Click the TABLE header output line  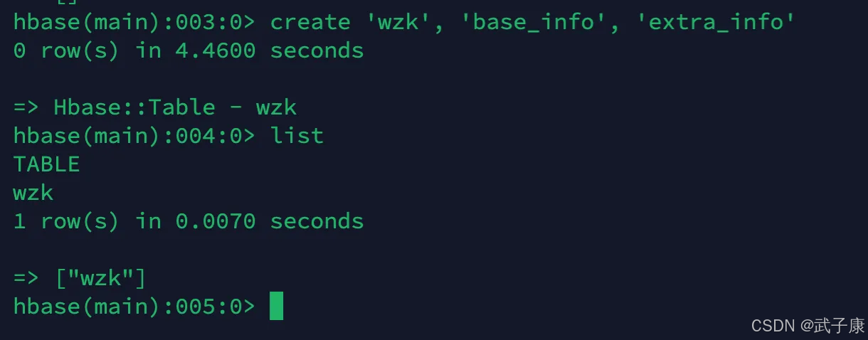click(x=46, y=164)
